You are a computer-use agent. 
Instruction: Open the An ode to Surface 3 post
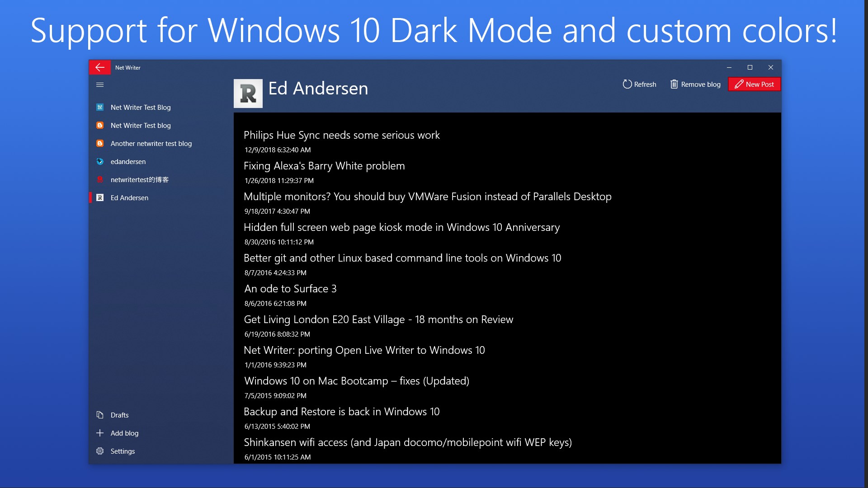[290, 289]
